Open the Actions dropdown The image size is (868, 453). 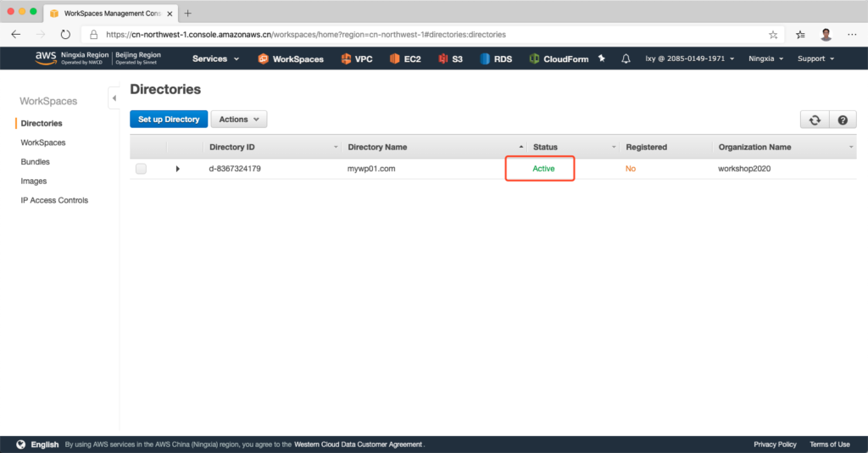tap(238, 120)
